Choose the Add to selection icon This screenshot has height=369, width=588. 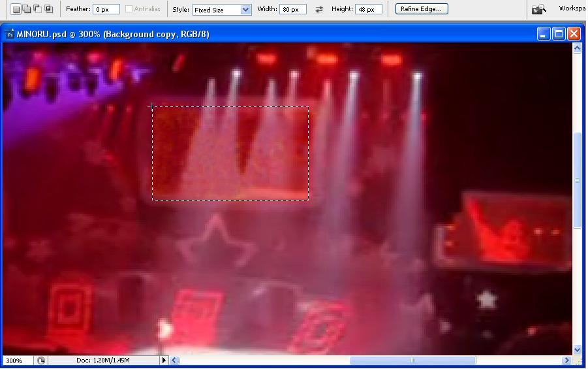(x=27, y=9)
